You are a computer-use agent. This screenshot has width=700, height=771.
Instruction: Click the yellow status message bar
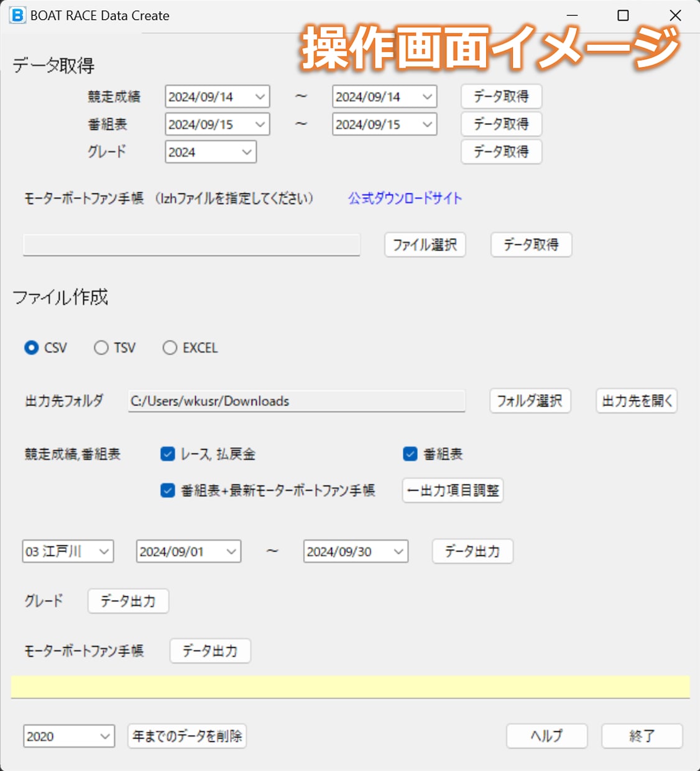pyautogui.click(x=351, y=687)
